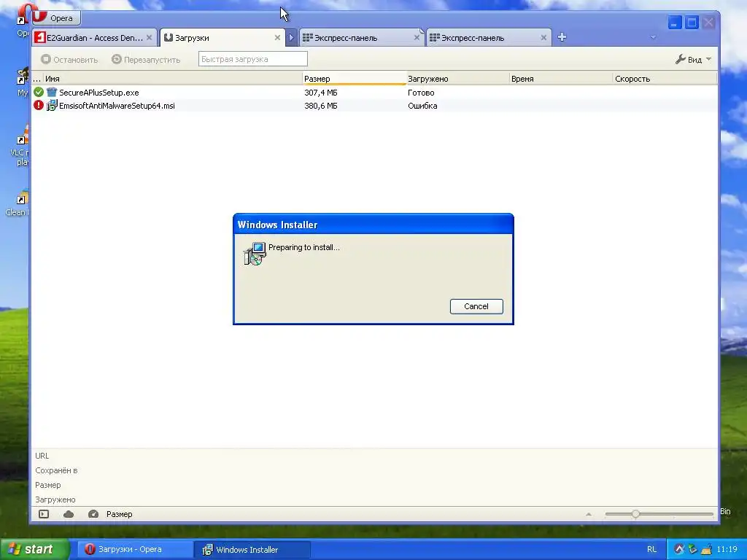This screenshot has width=747, height=560.
Task: Click the tab bar scroll arrow
Action: coord(291,38)
